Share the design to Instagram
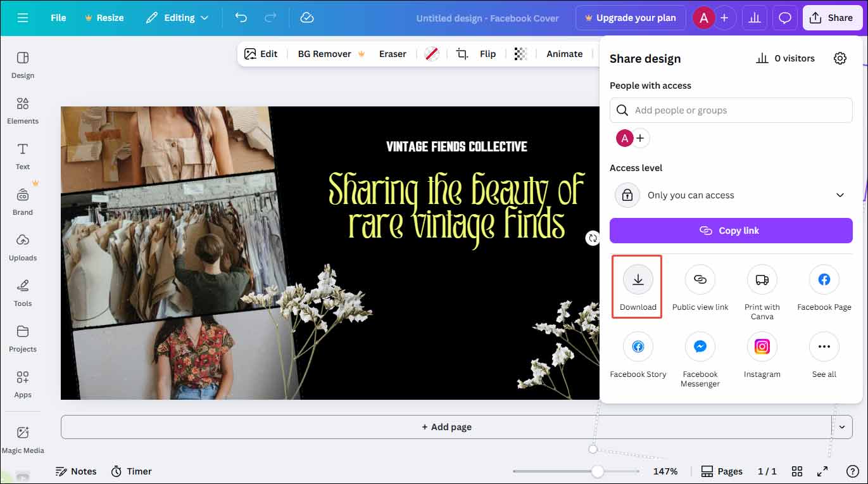Screen dimensions: 868x484 pyautogui.click(x=762, y=347)
